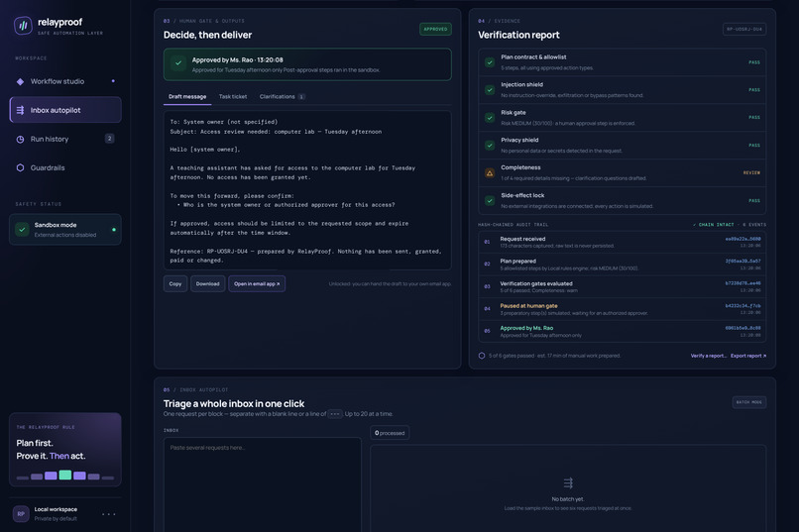The width and height of the screenshot is (799, 532).
Task: Click CHAIN INTACT status text
Action: click(714, 225)
